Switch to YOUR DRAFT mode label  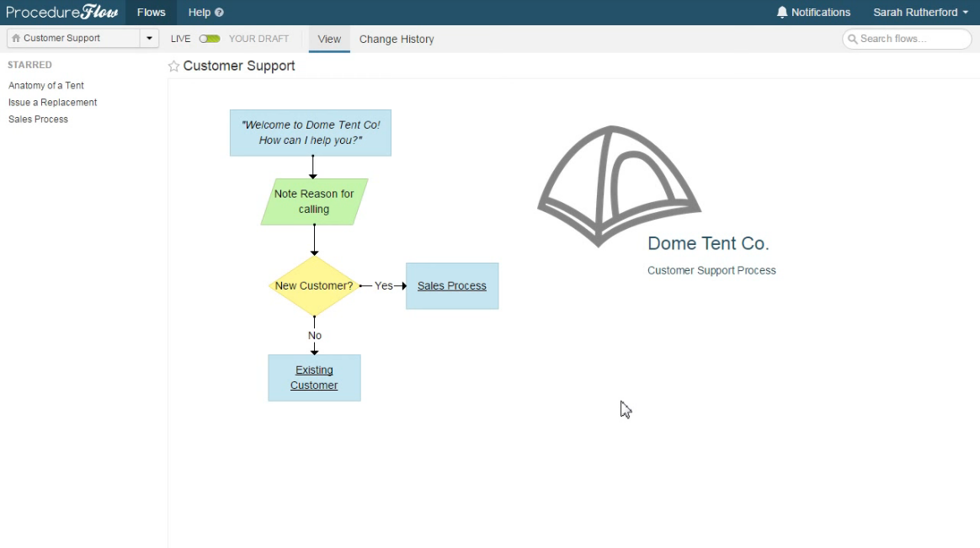click(258, 39)
